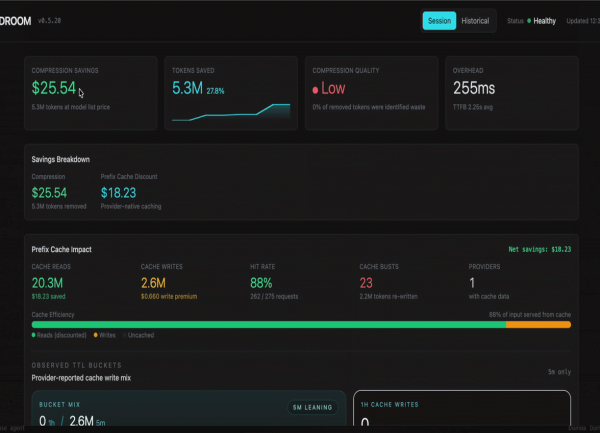
Task: Click the Providers count value 1
Action: point(472,283)
